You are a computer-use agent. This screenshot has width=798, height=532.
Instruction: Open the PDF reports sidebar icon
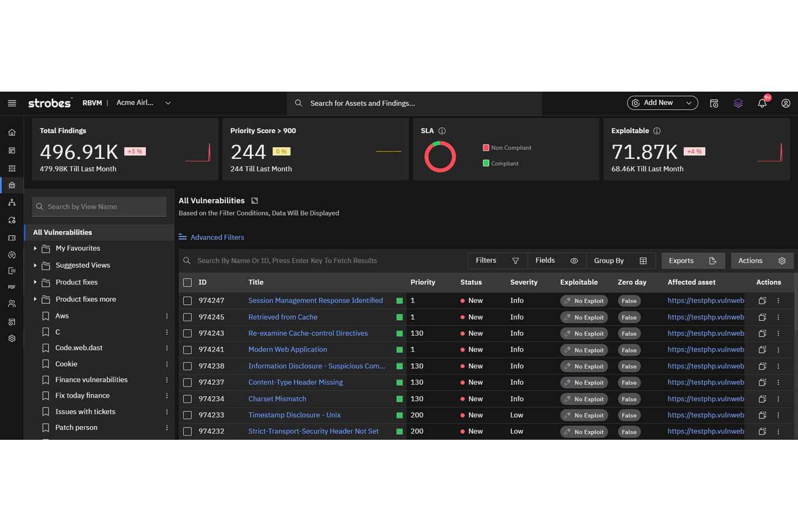(12, 287)
